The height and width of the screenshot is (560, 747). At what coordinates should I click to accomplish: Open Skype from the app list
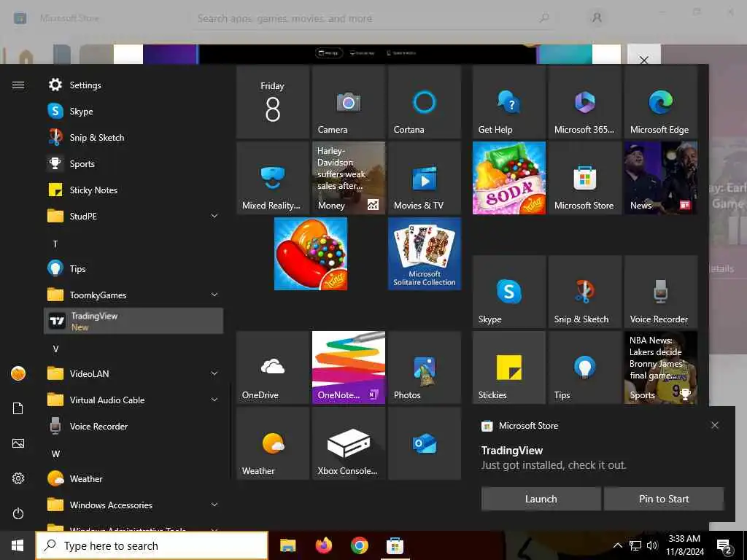[x=133, y=111]
